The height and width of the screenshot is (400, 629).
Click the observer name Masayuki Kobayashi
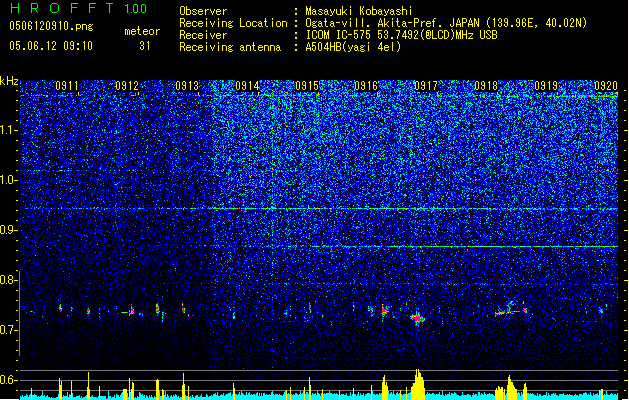(x=359, y=11)
